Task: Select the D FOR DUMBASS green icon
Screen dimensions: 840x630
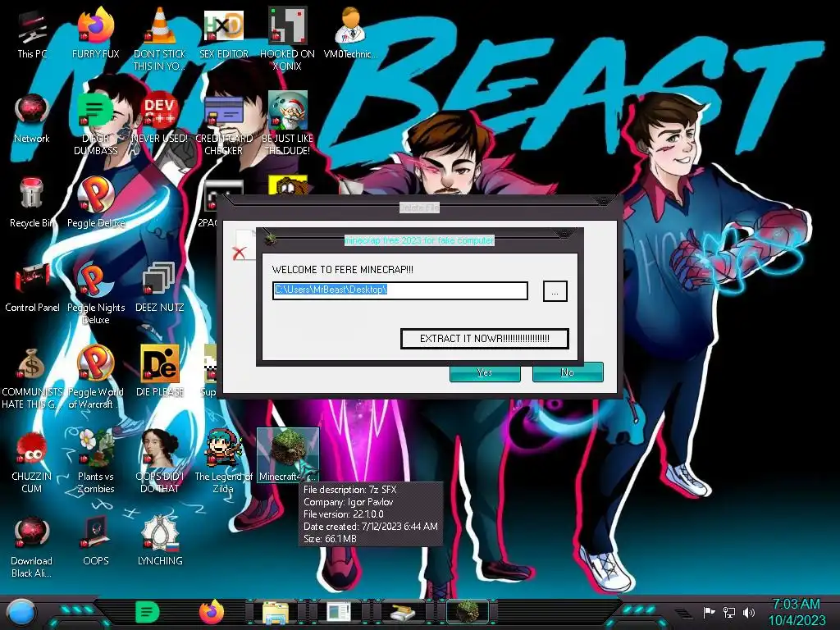Action: (95, 125)
